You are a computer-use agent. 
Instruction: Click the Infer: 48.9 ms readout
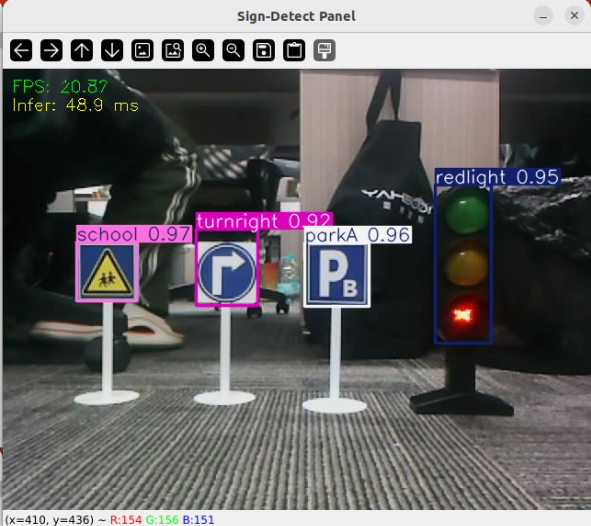pyautogui.click(x=75, y=105)
